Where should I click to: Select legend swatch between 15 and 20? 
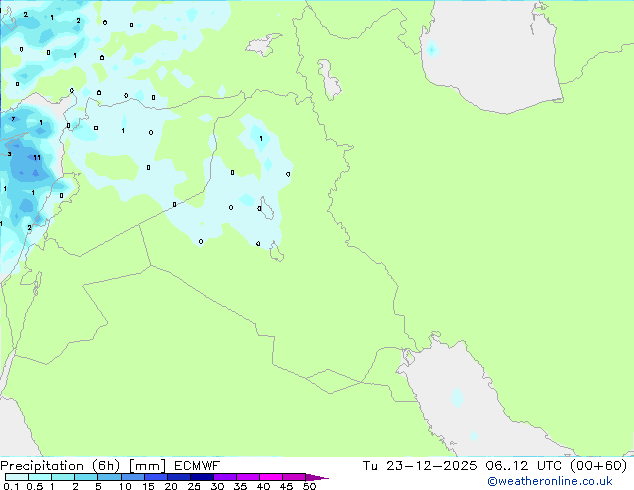[156, 477]
